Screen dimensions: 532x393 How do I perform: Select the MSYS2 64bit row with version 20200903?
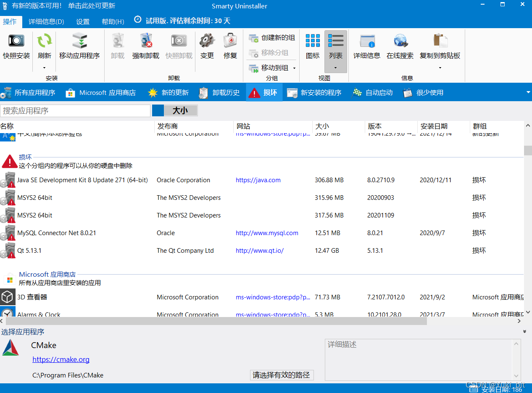point(262,197)
